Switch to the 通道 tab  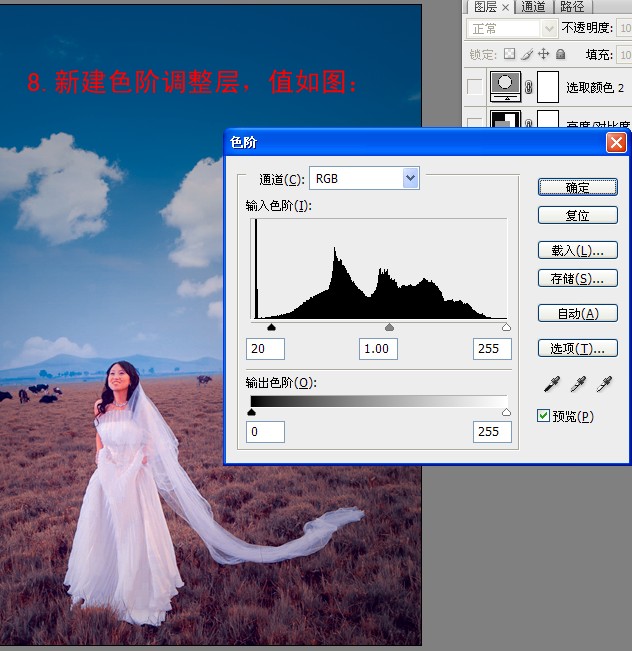(x=533, y=7)
